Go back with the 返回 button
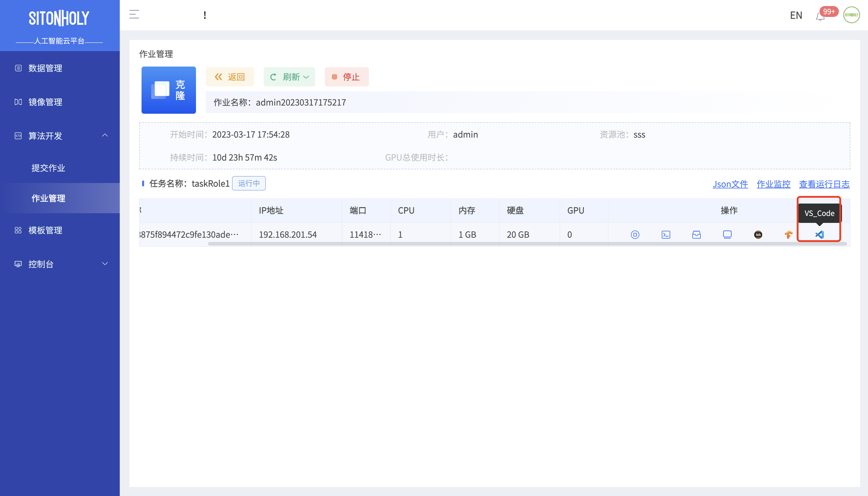The image size is (868, 496). point(230,77)
